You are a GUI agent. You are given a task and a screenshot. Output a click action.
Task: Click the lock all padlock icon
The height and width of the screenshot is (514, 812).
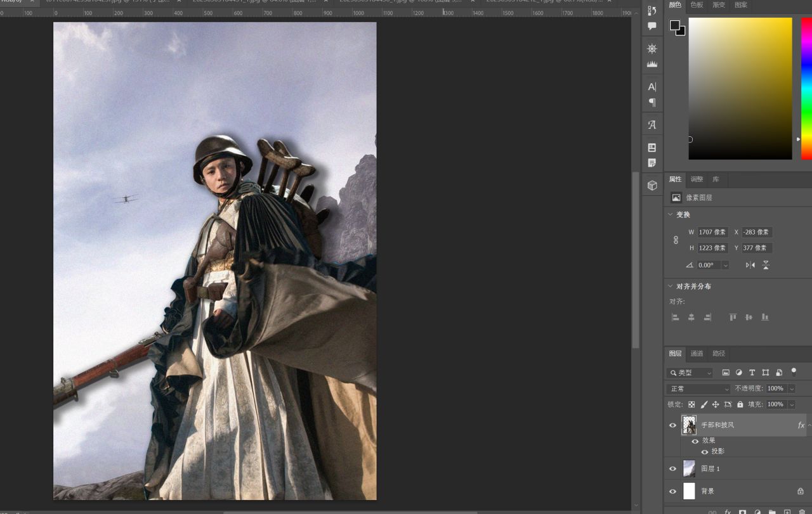[x=740, y=404]
